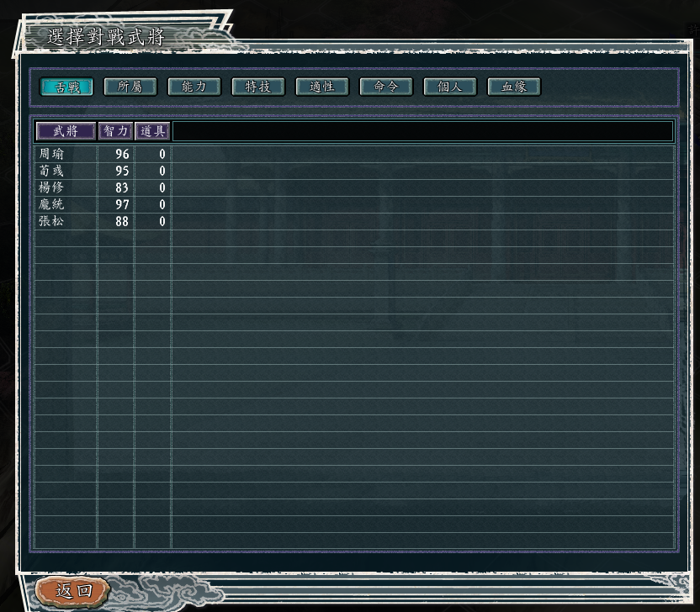700x612 pixels.
Task: Select officer 張松
Action: click(x=51, y=221)
